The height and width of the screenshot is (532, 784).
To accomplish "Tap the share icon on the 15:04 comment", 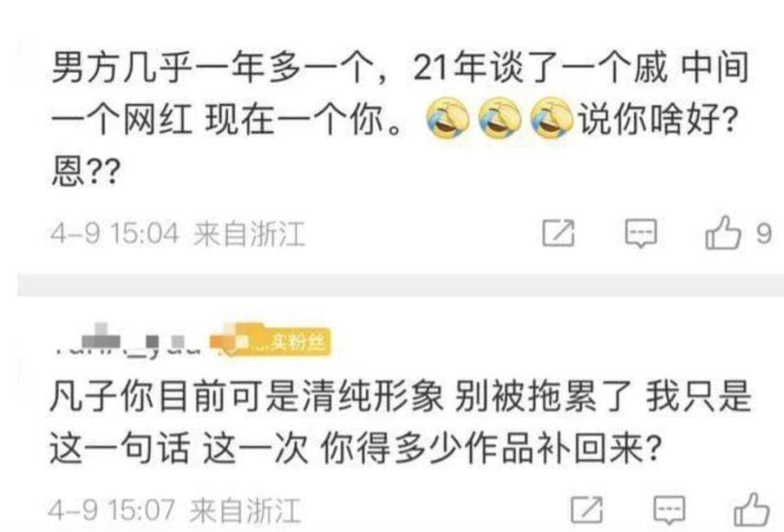I will tap(559, 233).
